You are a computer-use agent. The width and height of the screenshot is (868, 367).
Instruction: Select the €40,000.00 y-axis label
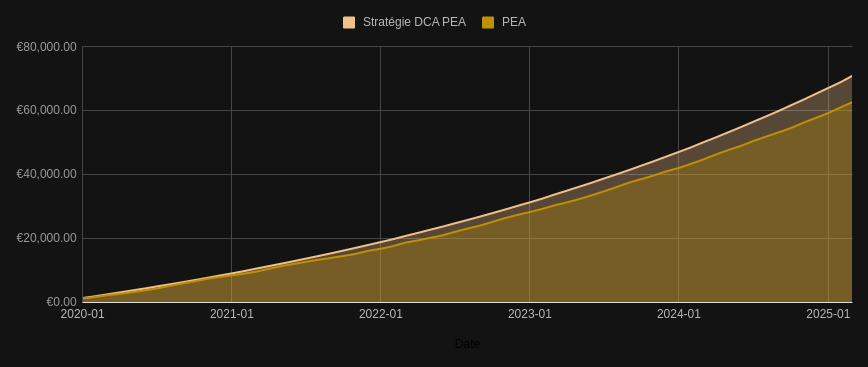(x=46, y=174)
